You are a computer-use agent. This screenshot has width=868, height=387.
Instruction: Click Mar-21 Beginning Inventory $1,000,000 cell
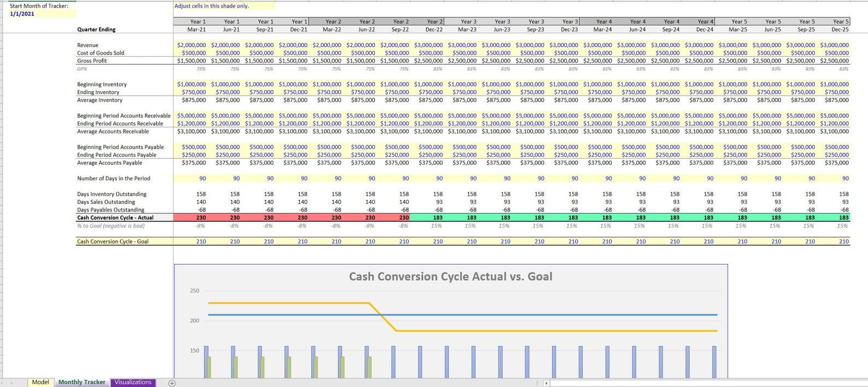pos(191,84)
